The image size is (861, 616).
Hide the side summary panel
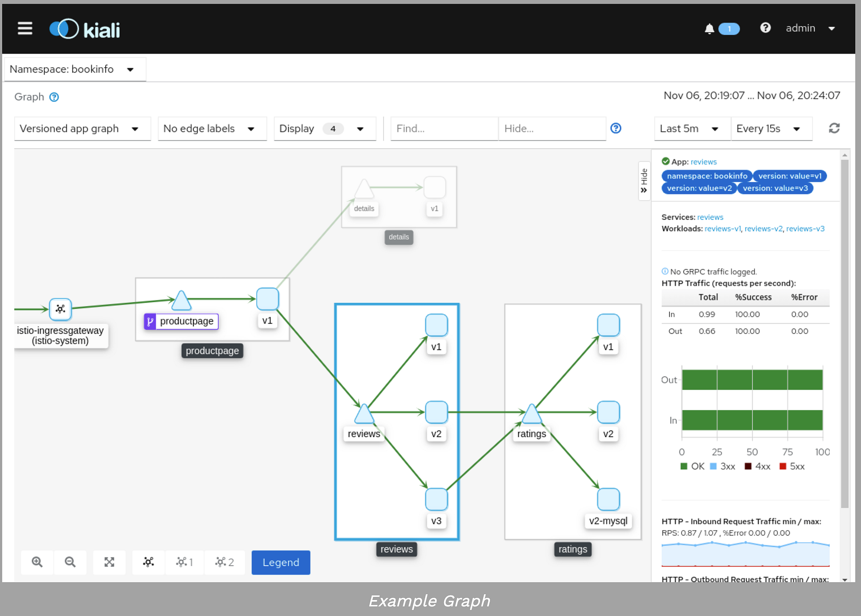tap(644, 180)
